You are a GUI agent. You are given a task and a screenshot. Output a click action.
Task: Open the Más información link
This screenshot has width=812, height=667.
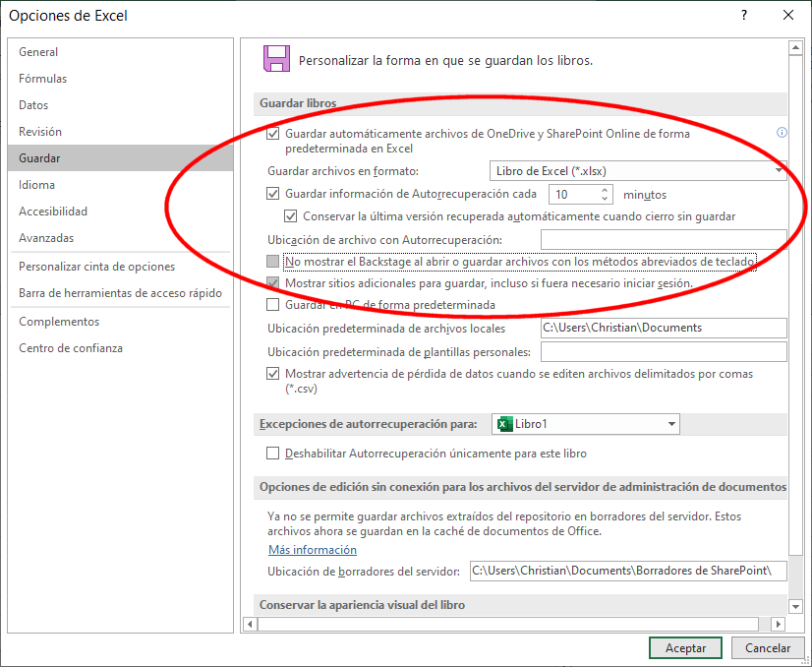(313, 550)
